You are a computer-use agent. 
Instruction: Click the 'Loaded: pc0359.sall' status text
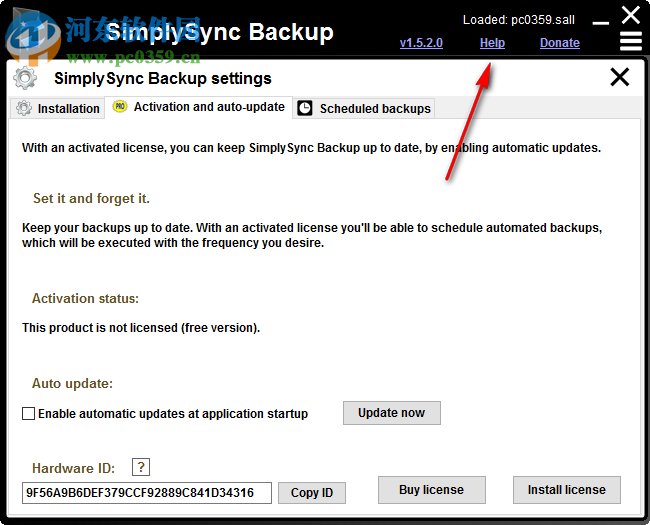(519, 19)
